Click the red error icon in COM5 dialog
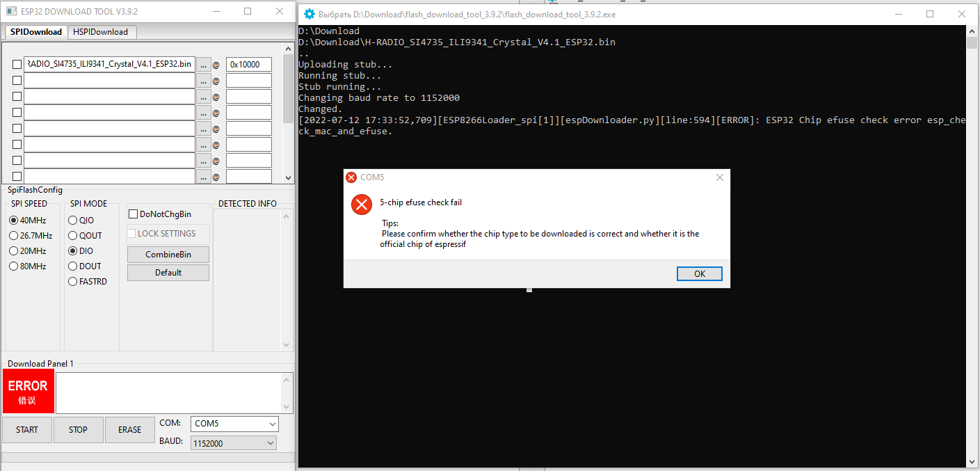 click(362, 205)
